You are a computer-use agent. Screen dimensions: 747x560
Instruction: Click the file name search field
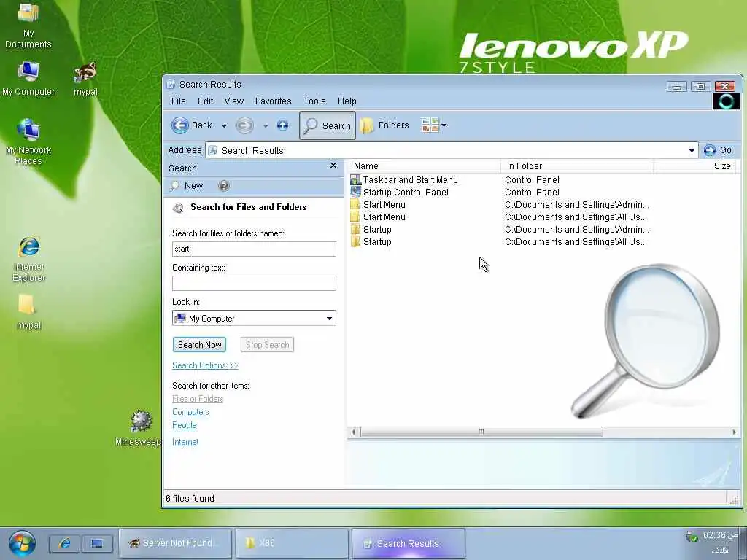[x=254, y=249]
